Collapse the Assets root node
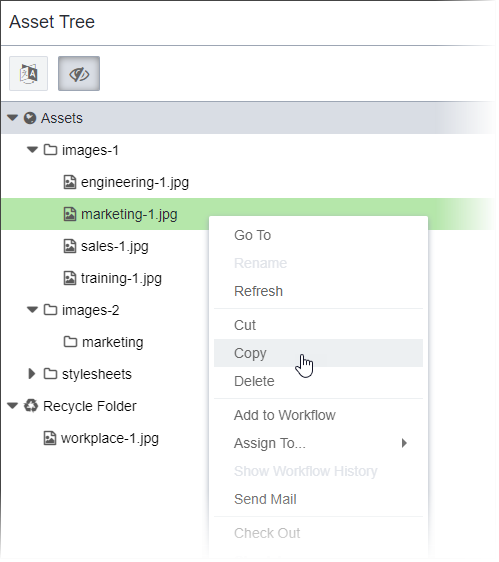 coord(13,118)
